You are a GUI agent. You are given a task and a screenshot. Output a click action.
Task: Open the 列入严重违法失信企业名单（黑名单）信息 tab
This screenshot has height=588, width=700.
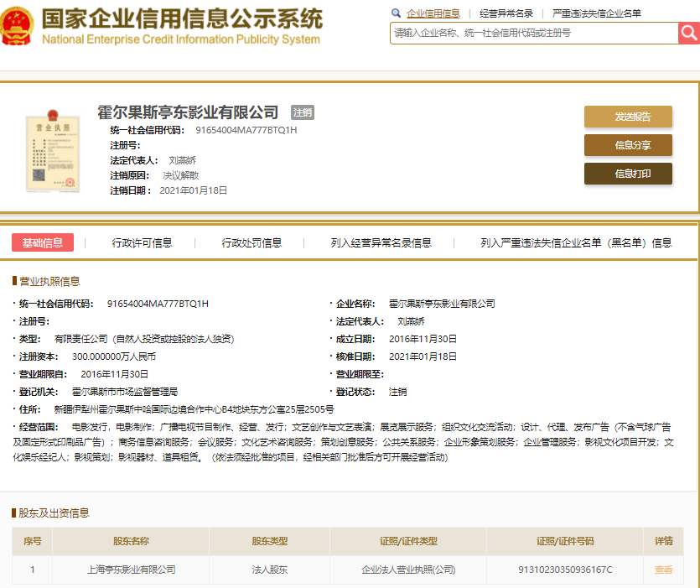point(576,242)
